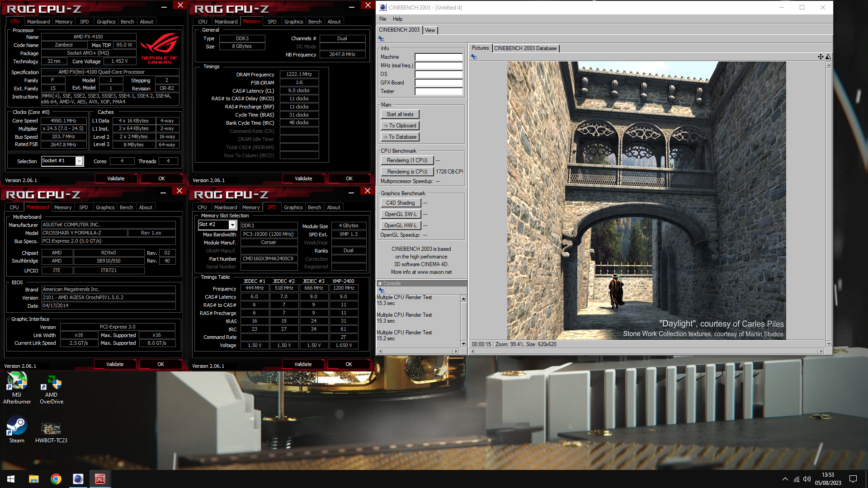
Task: Click the MHz (real freq.) input field
Action: coord(439,66)
